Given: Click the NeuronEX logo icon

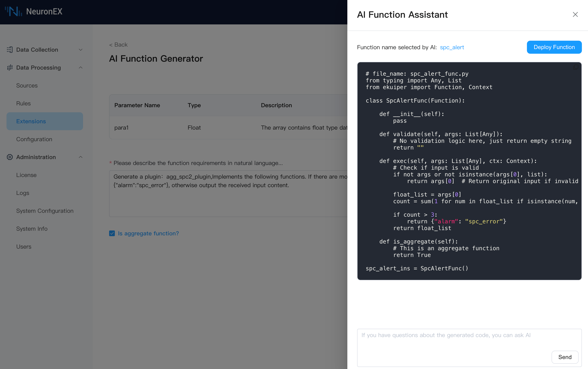Looking at the screenshot, I should coord(13,11).
